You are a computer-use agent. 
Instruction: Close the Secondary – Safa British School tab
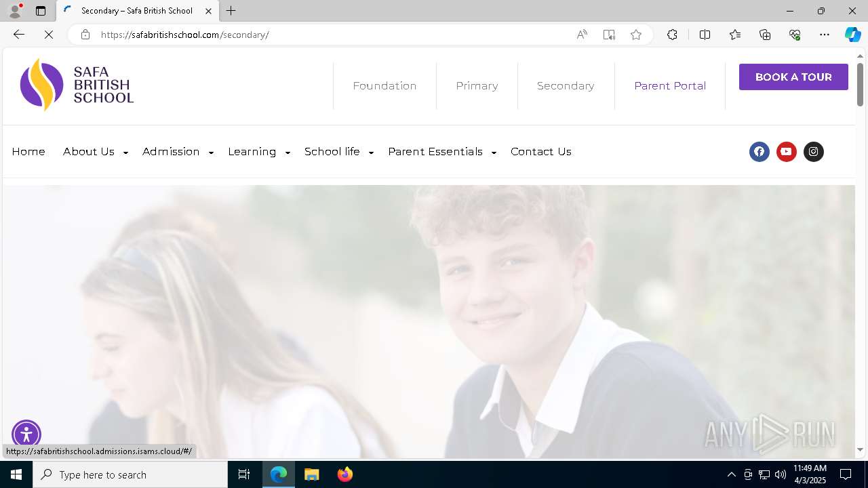click(208, 11)
